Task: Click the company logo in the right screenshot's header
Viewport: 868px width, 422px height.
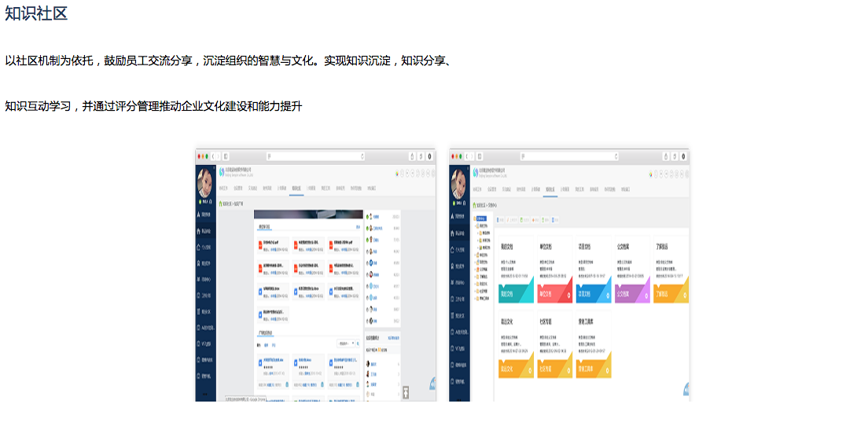Action: click(476, 173)
